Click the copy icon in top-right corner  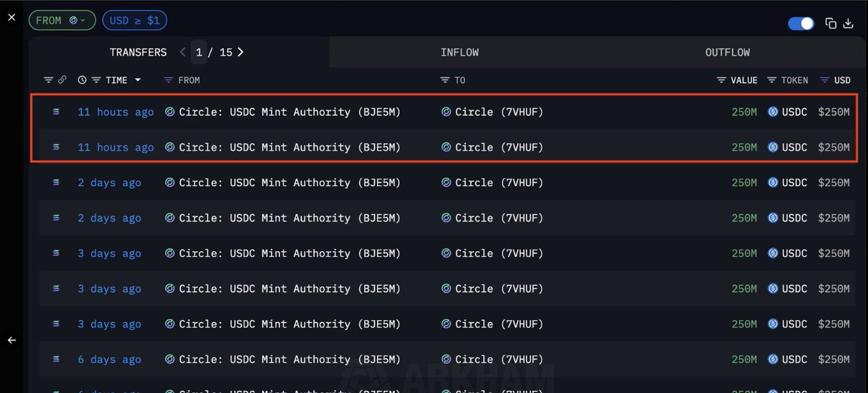click(831, 23)
